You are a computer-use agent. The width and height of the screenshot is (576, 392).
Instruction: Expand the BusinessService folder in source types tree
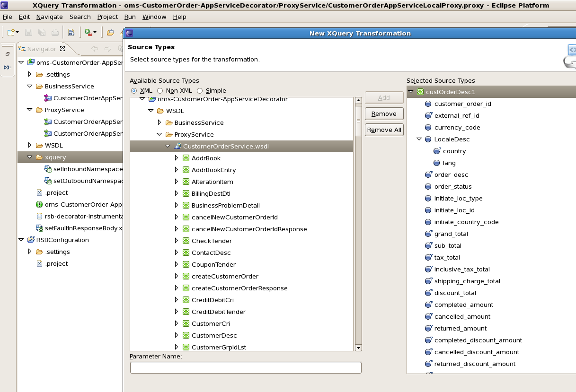[159, 122]
